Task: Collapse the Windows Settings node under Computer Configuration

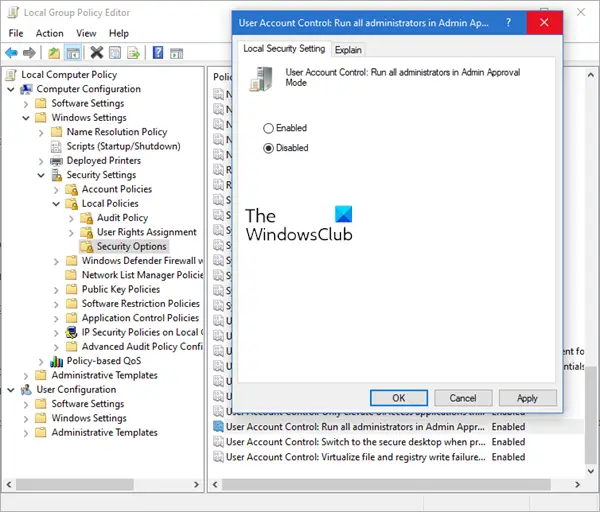Action: coord(26,118)
